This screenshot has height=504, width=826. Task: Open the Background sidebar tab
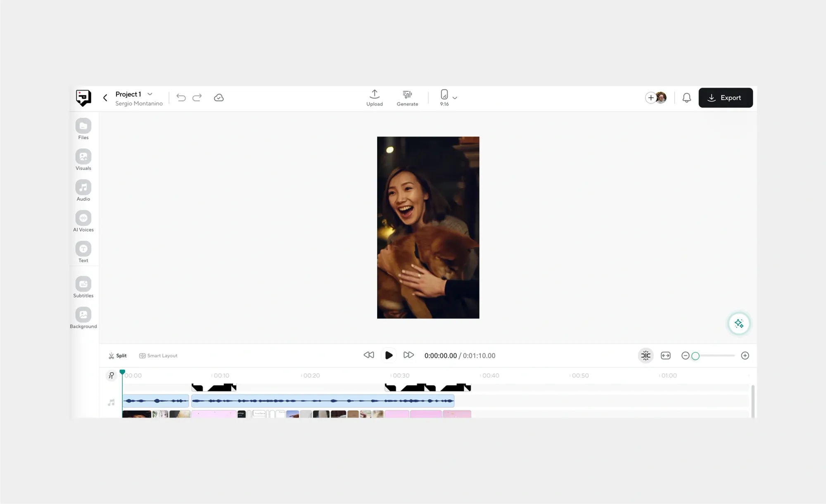[x=83, y=315]
